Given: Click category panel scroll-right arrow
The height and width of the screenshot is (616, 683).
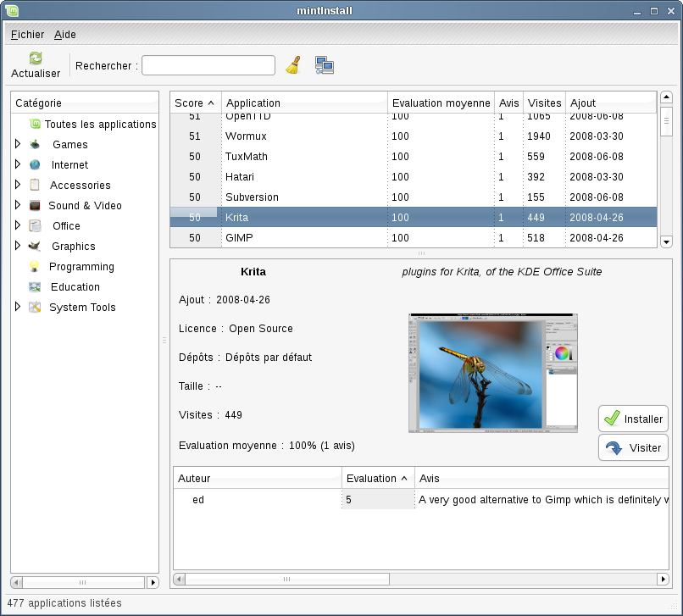Looking at the screenshot, I should click(x=153, y=582).
